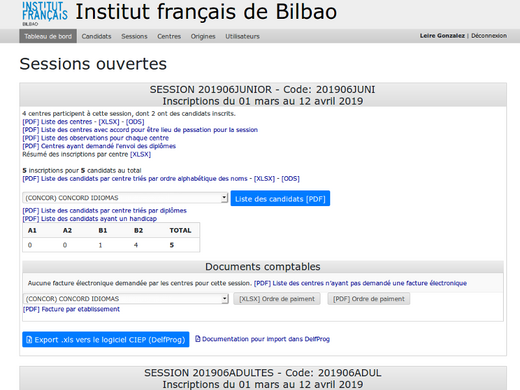Screen dimensions: 520x390
Task: Click the file icon on the DelfProg export button
Action: [29, 340]
